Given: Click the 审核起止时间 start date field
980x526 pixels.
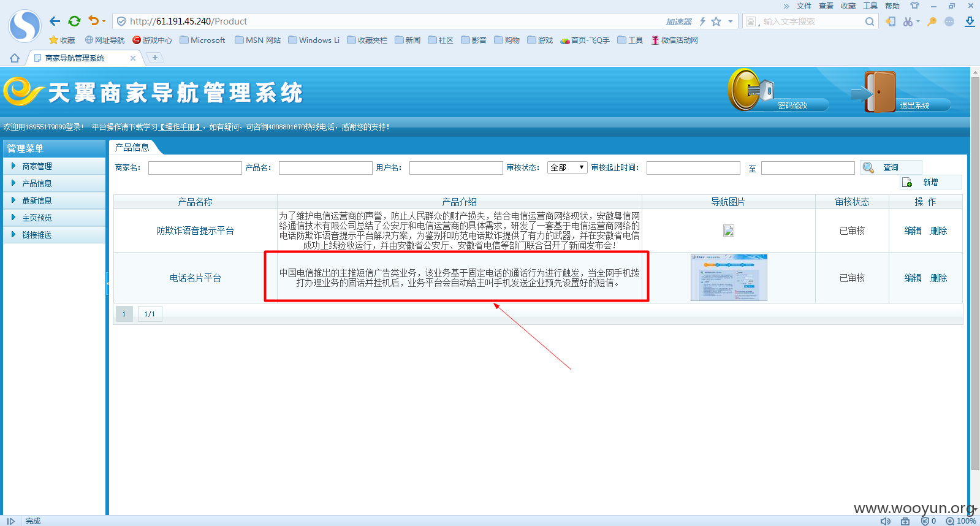Looking at the screenshot, I should [x=693, y=168].
